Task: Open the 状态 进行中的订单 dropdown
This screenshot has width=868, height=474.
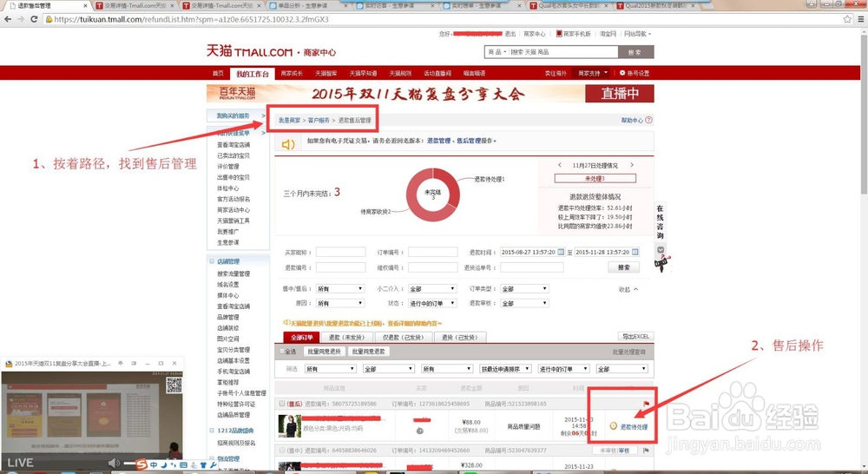Action: [431, 303]
